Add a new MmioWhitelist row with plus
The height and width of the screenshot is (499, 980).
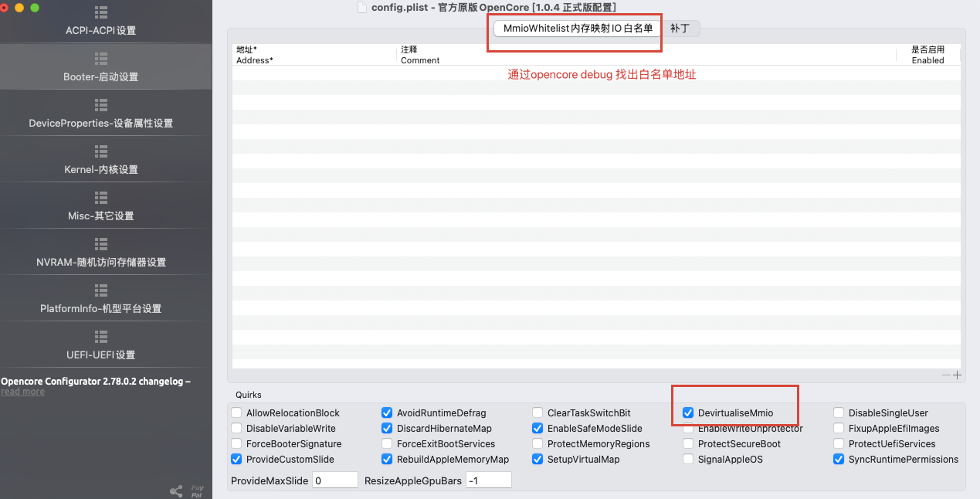[x=958, y=375]
